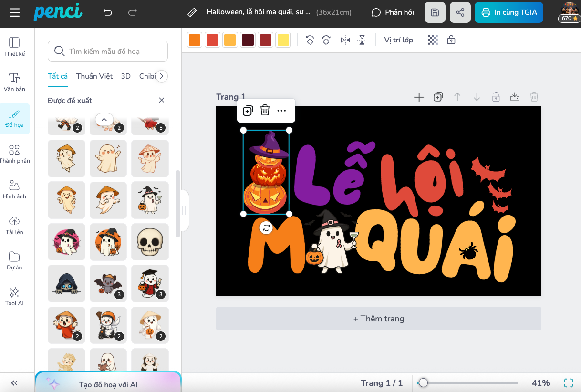Screen dimensions: 581x392
Task: Click the In cùng TGIA button
Action: point(509,12)
